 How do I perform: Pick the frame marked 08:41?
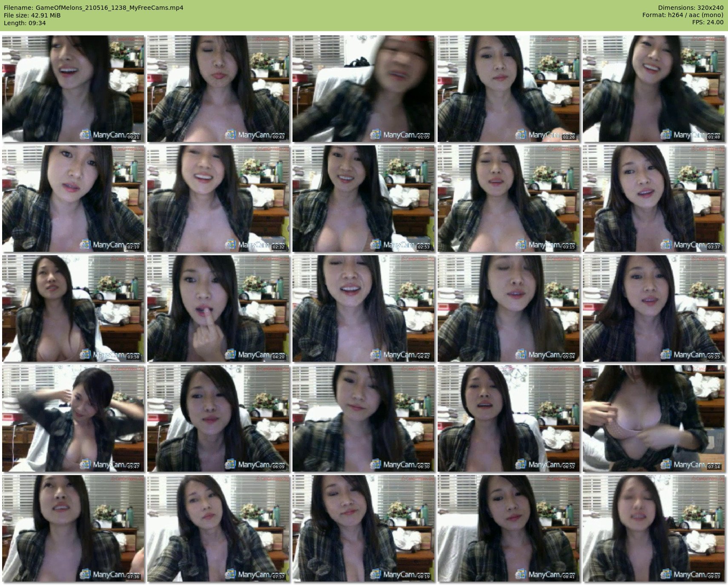point(509,528)
